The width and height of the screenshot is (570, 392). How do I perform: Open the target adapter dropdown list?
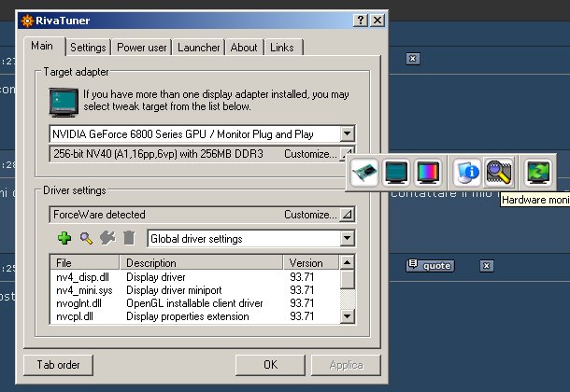coord(348,134)
